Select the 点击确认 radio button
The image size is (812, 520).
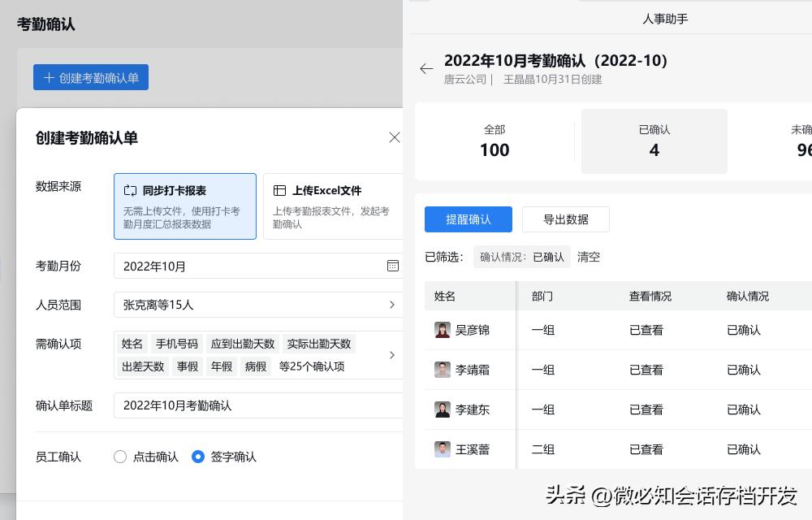pos(119,457)
